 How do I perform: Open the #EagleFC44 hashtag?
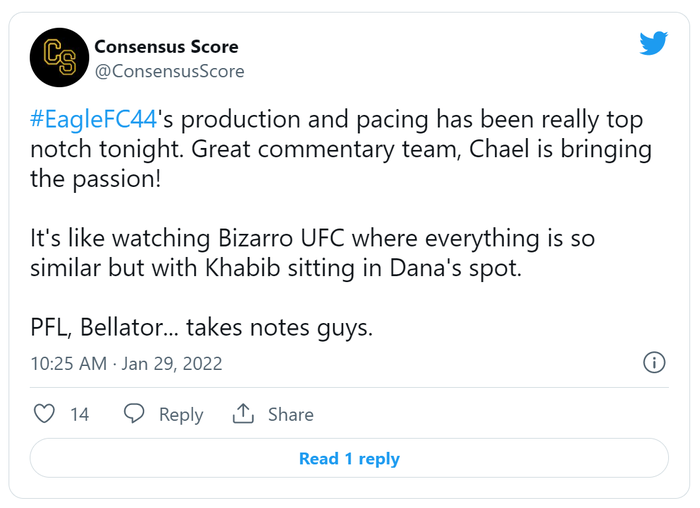click(x=93, y=119)
